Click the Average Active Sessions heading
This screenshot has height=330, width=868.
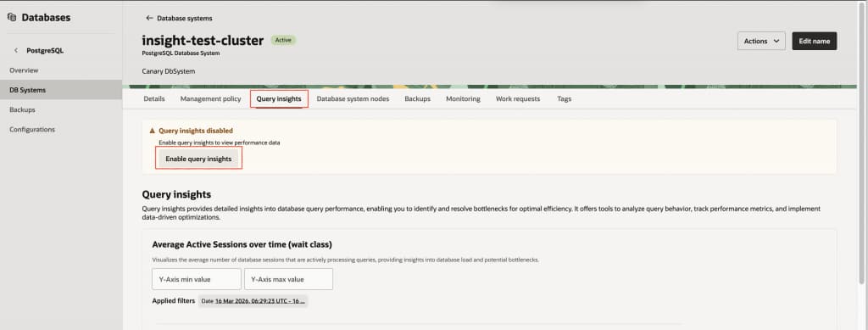pyautogui.click(x=242, y=244)
